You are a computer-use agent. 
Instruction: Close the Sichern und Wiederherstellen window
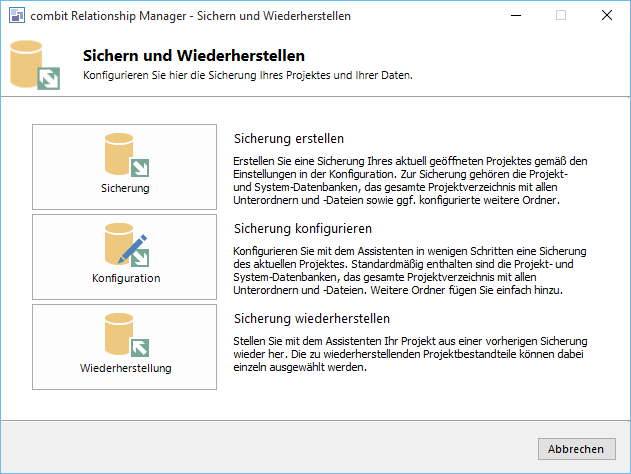607,16
